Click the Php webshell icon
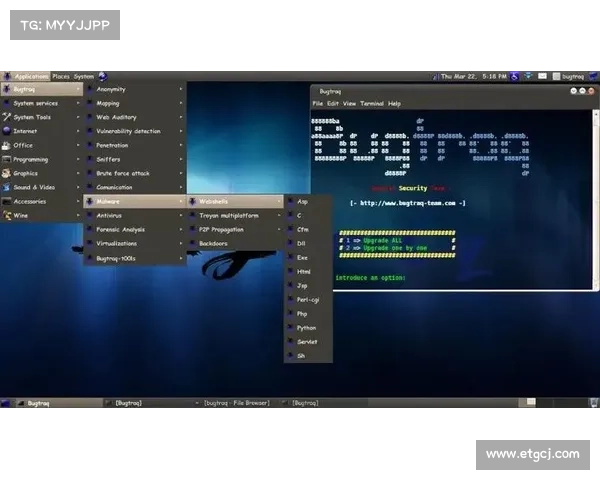Image resolution: width=600 pixels, height=480 pixels. coord(290,314)
